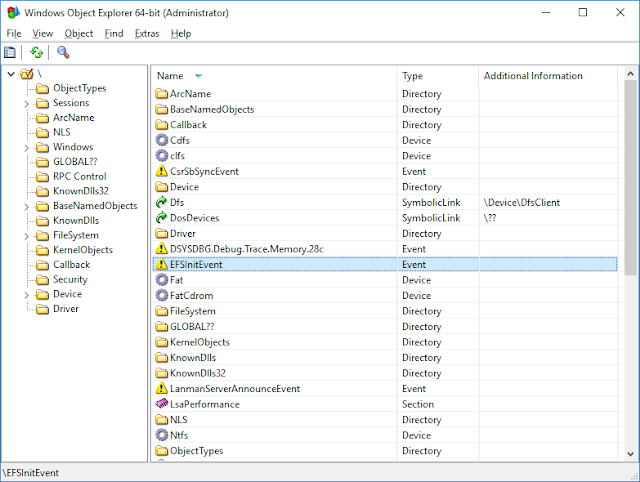The height and width of the screenshot is (482, 640).
Task: Click the gear icon beside Cdfs
Action: pos(162,140)
